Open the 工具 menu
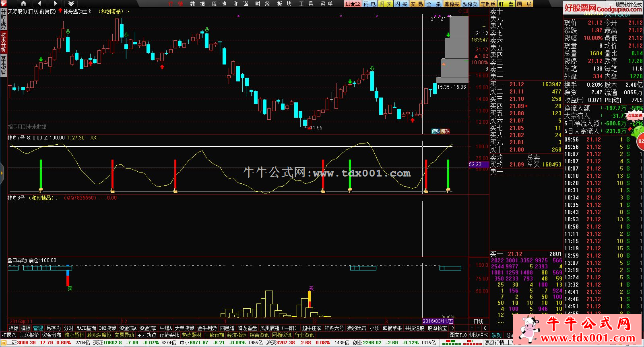Viewport: 644px width, 347px height. tap(306, 4)
